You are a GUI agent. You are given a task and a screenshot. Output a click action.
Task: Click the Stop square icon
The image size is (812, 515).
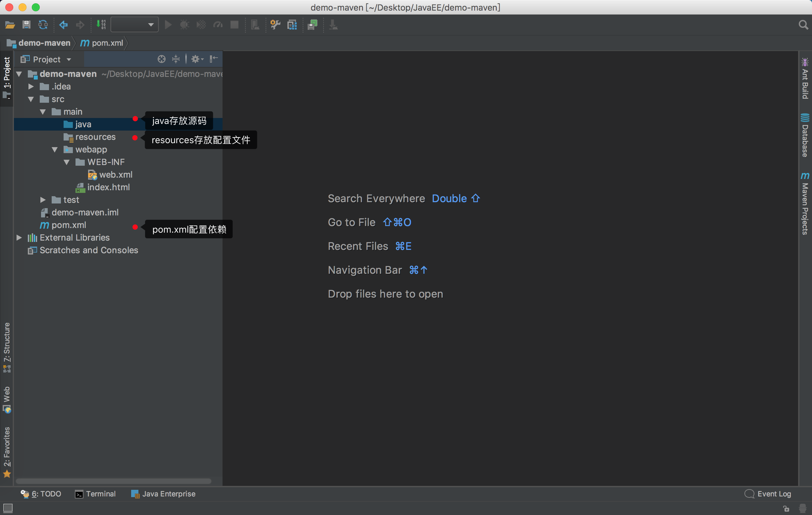(234, 25)
